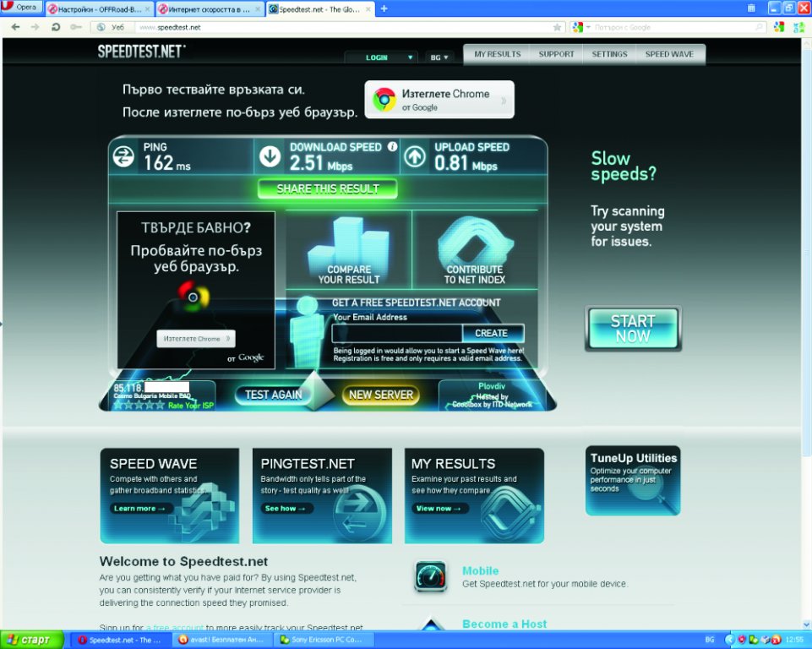
Task: Click the Speedtest.net logo
Action: pos(141,52)
